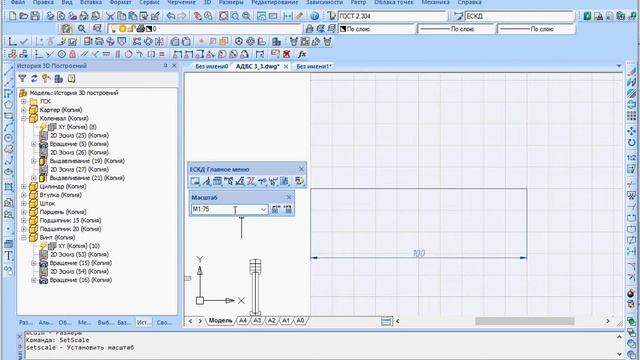Open the linetype dropdown По слою
Image resolution: width=640 pixels, height=360 pixels.
tap(456, 29)
